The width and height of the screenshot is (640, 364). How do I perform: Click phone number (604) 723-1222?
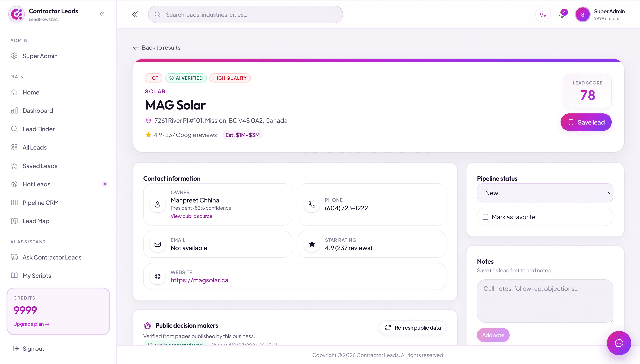(346, 208)
